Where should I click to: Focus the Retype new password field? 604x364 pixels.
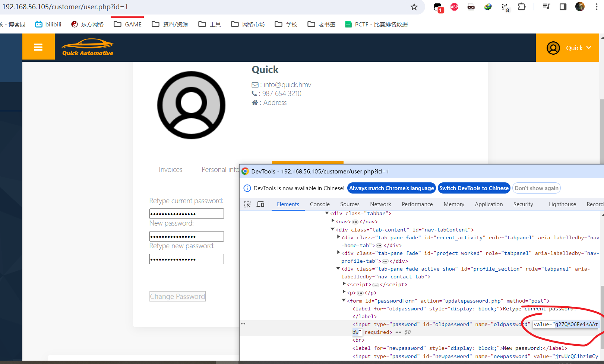pos(186,259)
